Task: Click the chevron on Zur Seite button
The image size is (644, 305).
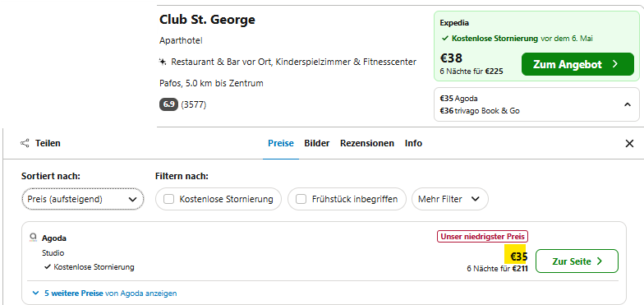Action: pyautogui.click(x=600, y=261)
